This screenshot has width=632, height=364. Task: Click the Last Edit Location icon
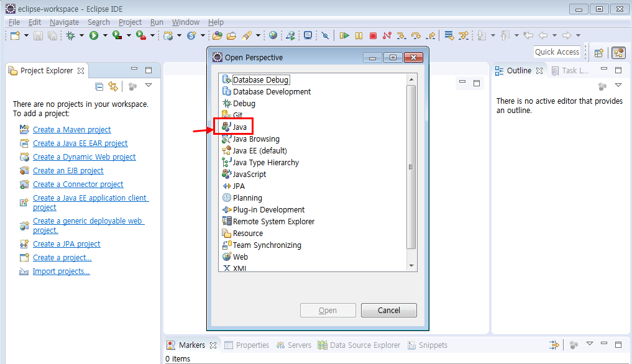point(528,35)
